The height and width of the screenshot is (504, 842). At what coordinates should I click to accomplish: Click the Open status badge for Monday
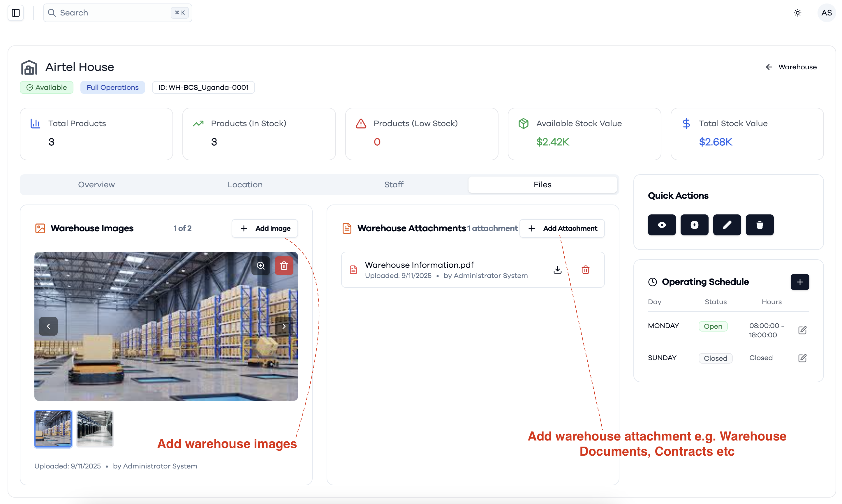pyautogui.click(x=713, y=326)
